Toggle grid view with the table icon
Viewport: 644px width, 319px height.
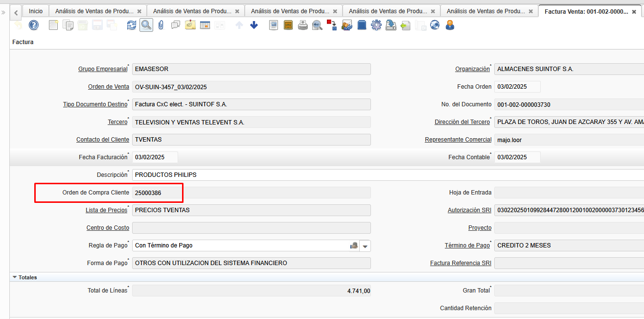(x=205, y=25)
